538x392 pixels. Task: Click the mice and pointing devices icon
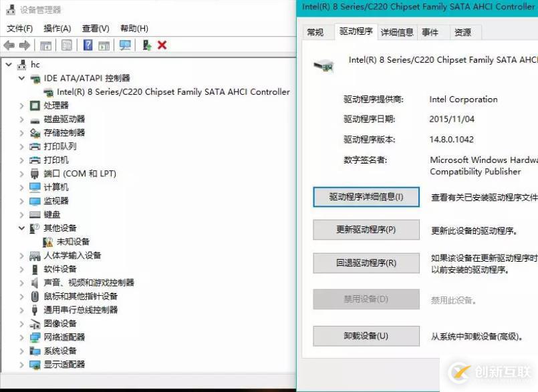[x=35, y=297]
